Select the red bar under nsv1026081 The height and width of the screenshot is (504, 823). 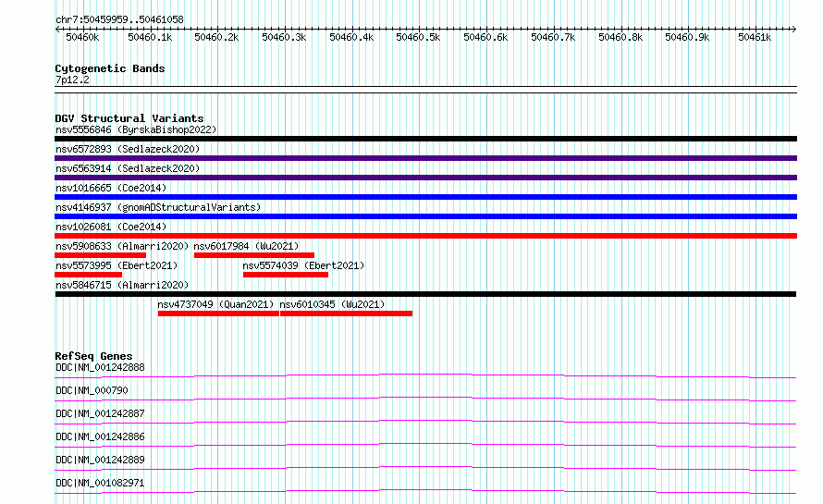click(425, 236)
